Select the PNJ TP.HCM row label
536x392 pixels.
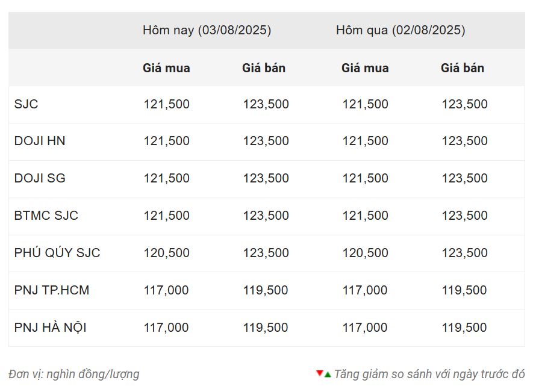tap(52, 290)
